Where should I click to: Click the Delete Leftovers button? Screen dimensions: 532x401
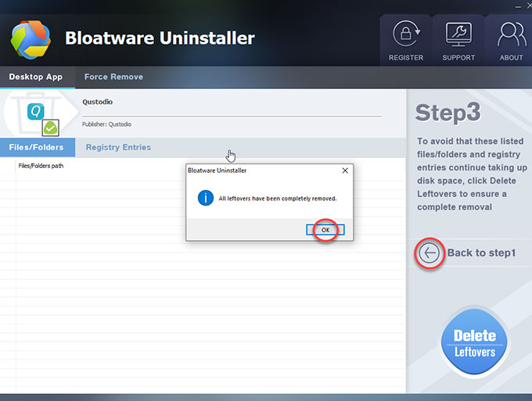(474, 342)
